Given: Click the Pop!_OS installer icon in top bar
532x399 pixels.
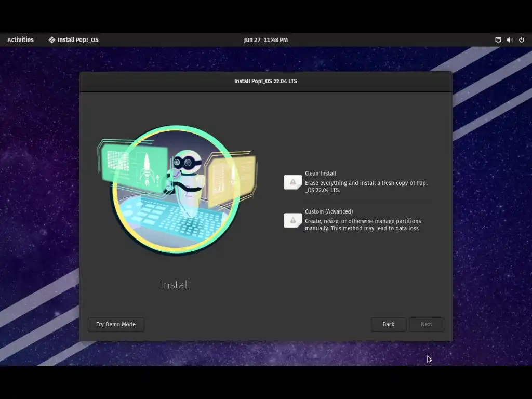Looking at the screenshot, I should (x=51, y=39).
